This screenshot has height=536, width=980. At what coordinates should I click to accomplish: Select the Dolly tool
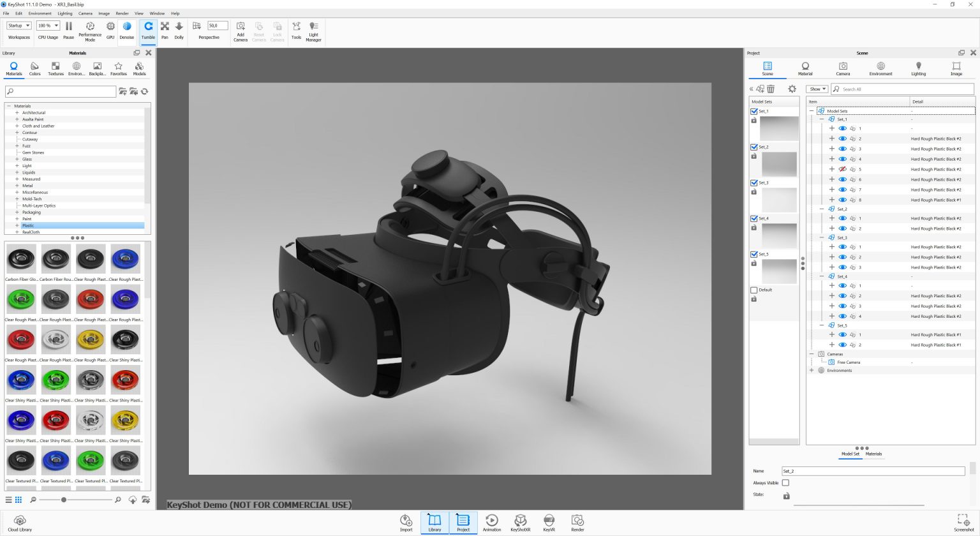tap(179, 29)
